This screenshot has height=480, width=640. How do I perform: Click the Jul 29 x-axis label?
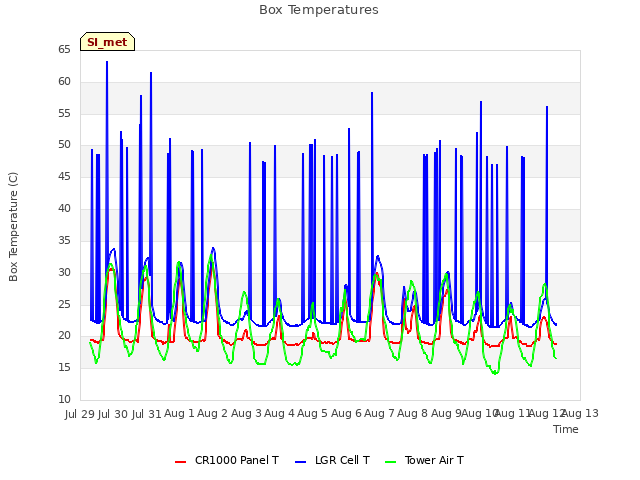pyautogui.click(x=80, y=414)
